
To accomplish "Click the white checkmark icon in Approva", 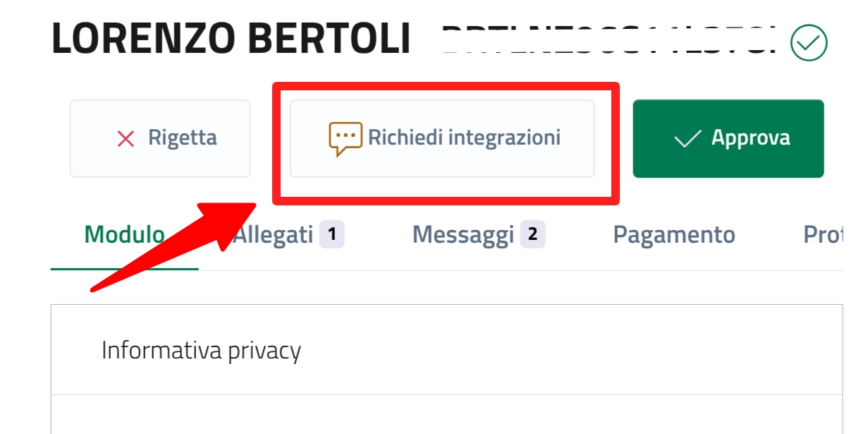I will pyautogui.click(x=687, y=138).
